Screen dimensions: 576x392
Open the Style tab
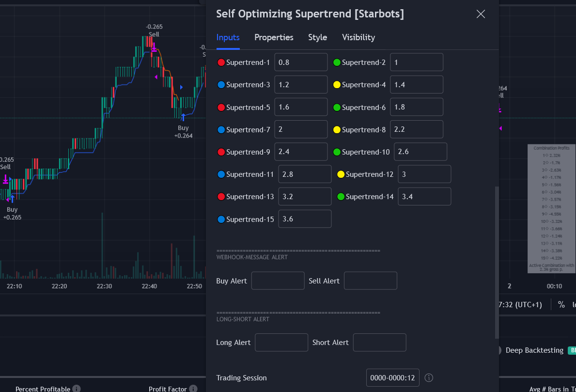coord(317,37)
